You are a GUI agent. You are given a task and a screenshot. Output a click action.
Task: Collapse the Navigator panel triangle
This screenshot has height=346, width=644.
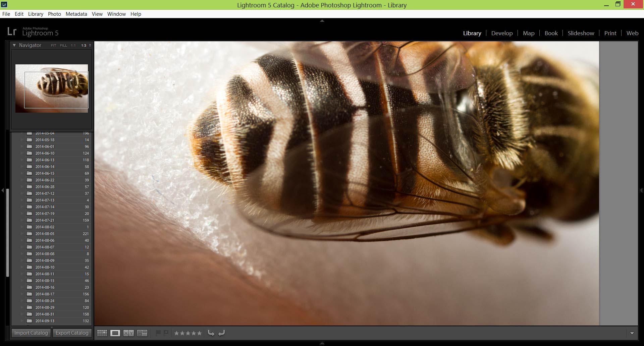(14, 45)
